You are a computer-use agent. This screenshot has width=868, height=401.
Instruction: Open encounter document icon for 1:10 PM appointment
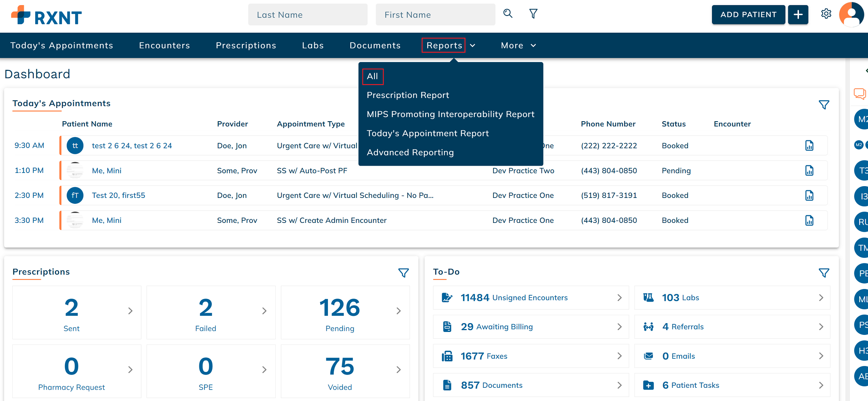(809, 170)
